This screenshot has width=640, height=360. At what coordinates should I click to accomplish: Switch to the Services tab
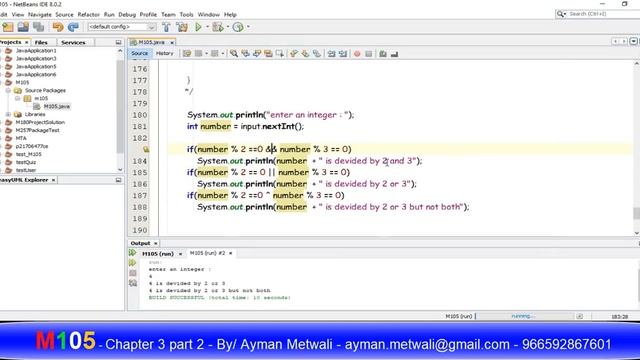[x=73, y=42]
